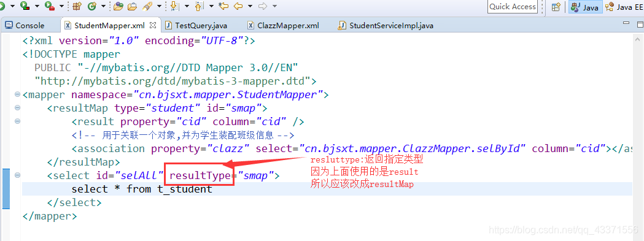Open the Coverage launch dropdown arrow
This screenshot has height=241, width=644.
pyautogui.click(x=37, y=6)
